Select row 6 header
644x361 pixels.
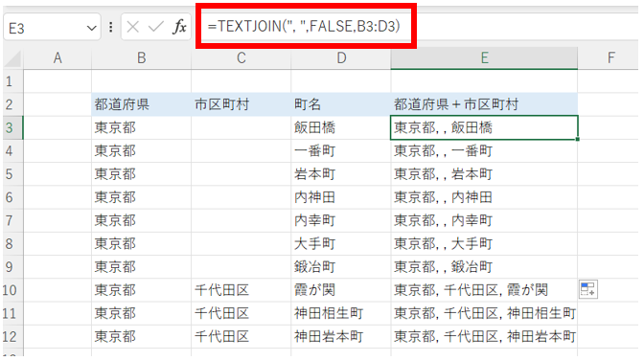tap(12, 197)
